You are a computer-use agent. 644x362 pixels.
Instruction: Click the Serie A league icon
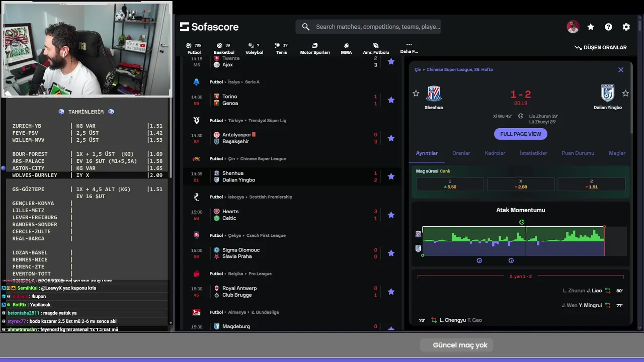coord(196,82)
